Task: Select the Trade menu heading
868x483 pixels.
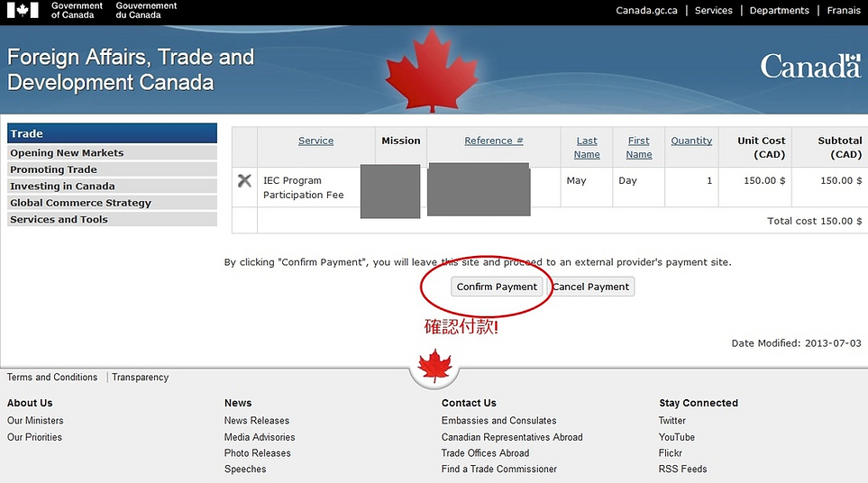Action: (x=112, y=133)
